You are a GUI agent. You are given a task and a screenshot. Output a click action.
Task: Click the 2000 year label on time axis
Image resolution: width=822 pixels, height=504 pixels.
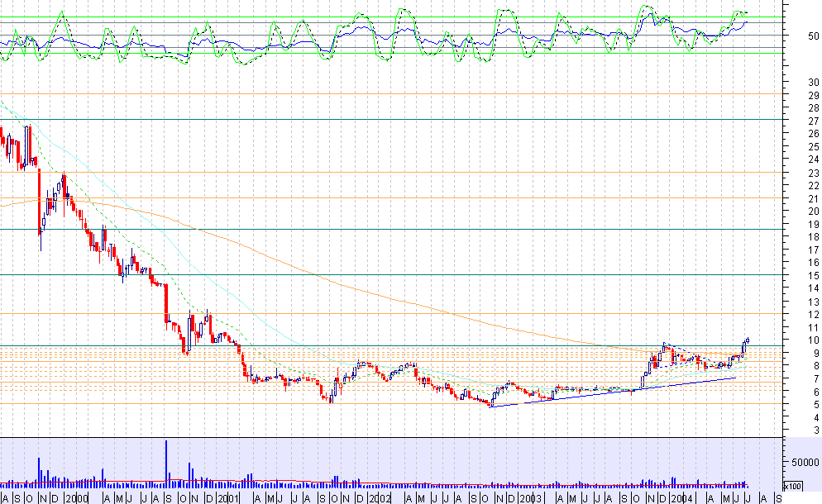(78, 498)
